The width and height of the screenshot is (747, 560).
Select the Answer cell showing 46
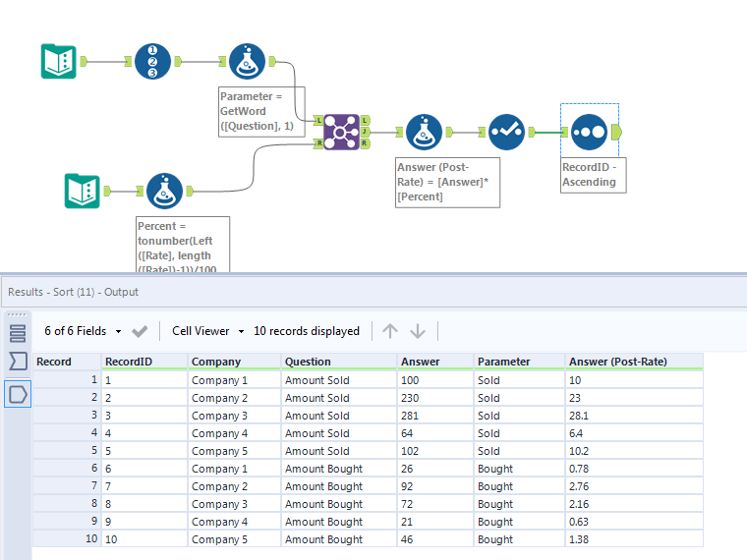point(435,539)
